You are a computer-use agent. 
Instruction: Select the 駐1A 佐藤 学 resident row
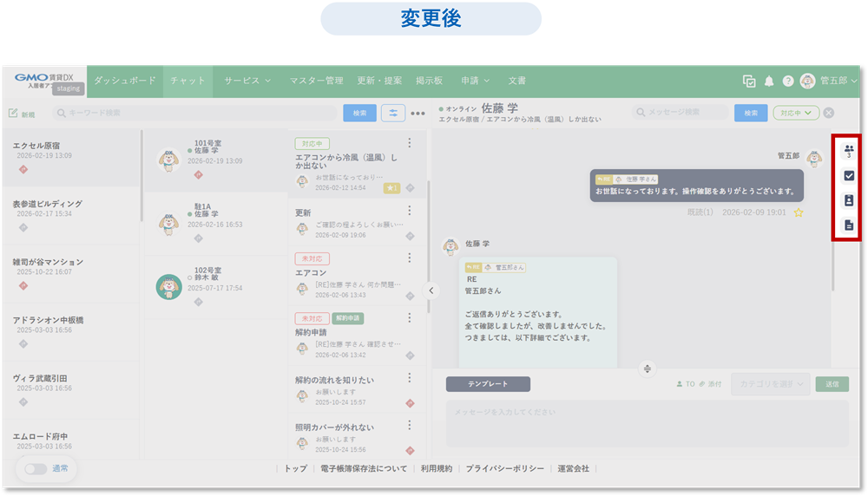click(216, 224)
